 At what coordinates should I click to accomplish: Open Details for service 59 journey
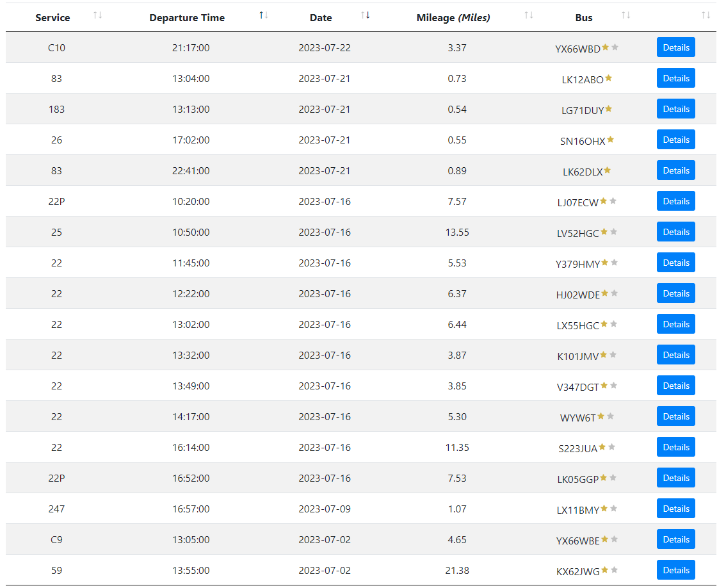(675, 570)
